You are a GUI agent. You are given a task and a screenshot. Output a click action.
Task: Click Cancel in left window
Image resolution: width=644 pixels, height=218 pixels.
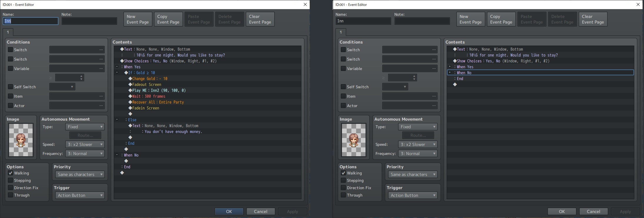[261, 211]
